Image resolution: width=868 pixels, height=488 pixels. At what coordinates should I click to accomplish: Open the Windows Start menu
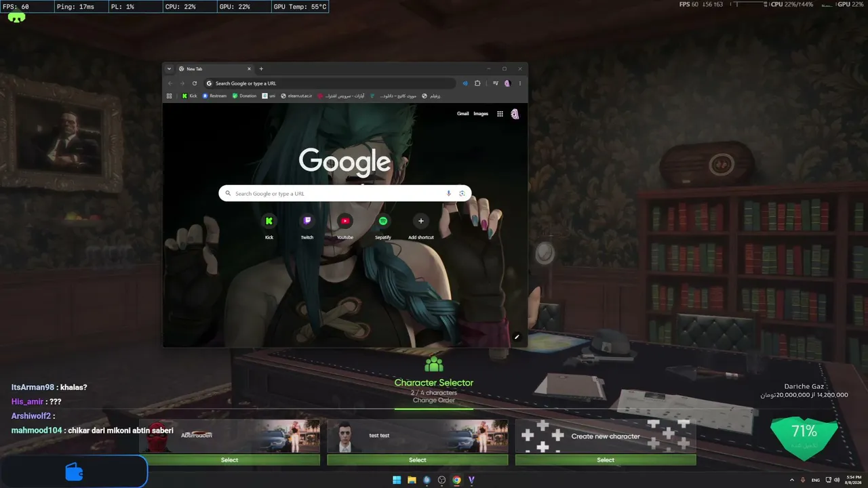[x=397, y=480]
